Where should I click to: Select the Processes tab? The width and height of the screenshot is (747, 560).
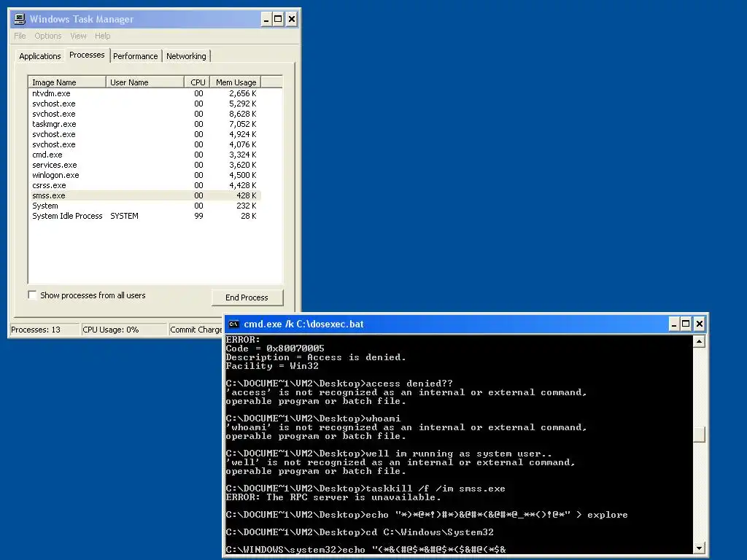pyautogui.click(x=87, y=55)
